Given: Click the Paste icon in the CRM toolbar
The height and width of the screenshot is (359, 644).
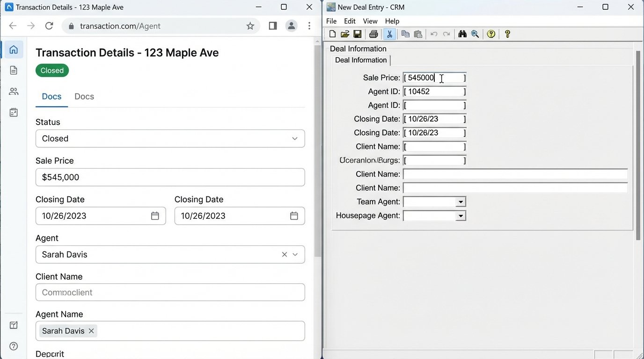Looking at the screenshot, I should [x=418, y=34].
